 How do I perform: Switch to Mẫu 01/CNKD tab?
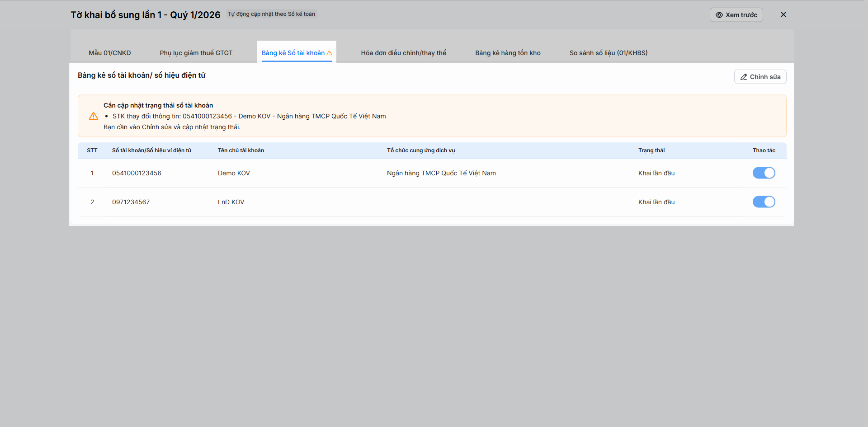[x=110, y=53]
